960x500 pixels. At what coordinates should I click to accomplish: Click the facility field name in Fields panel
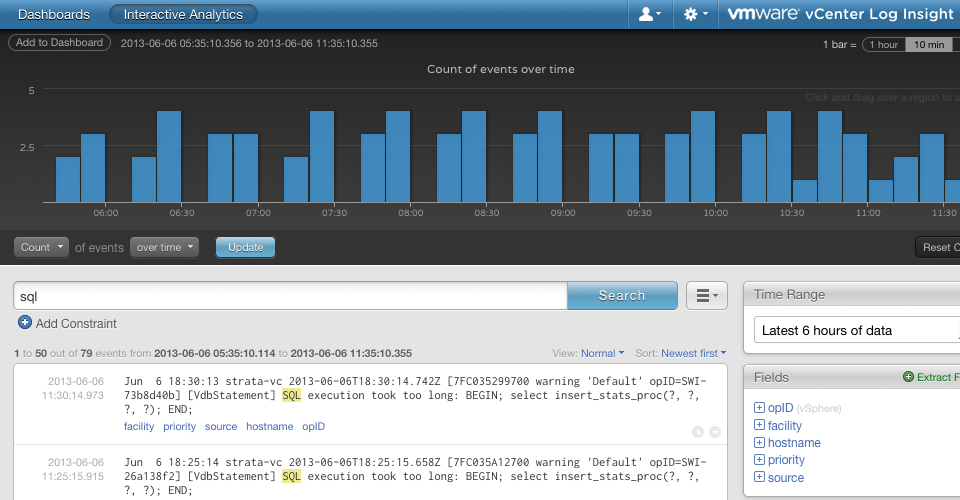[785, 425]
